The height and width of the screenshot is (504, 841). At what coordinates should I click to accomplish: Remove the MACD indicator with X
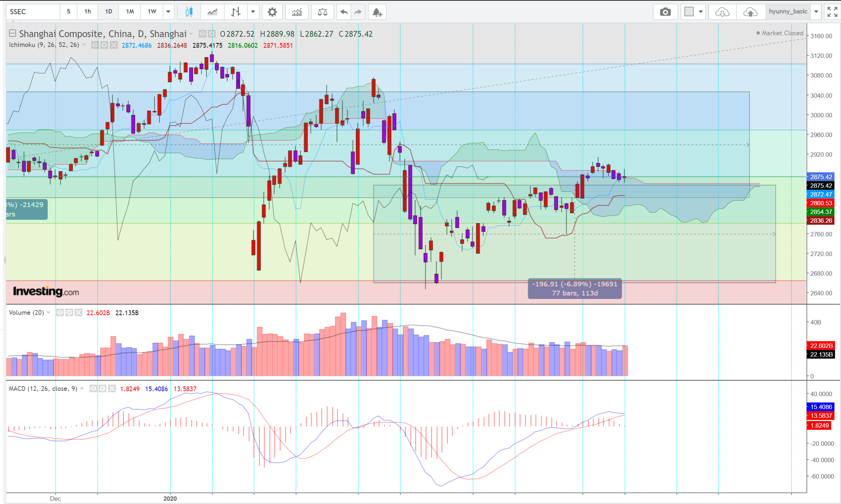coord(112,389)
